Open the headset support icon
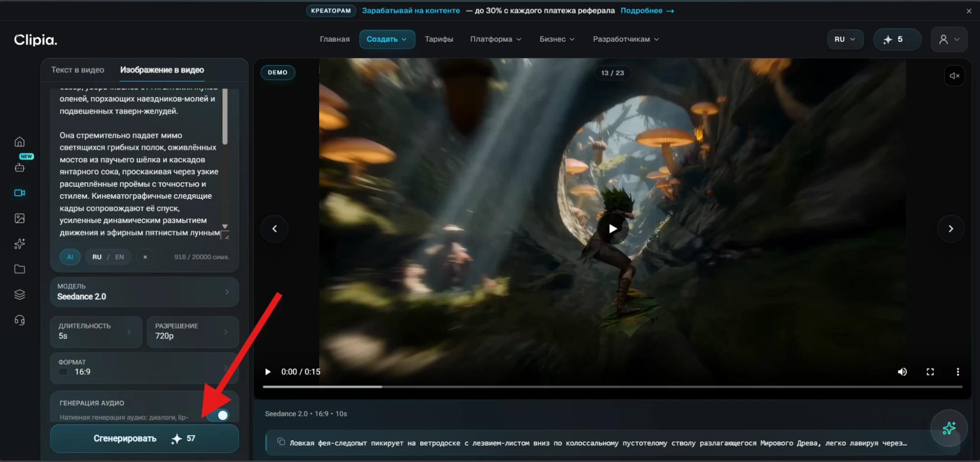 20,320
